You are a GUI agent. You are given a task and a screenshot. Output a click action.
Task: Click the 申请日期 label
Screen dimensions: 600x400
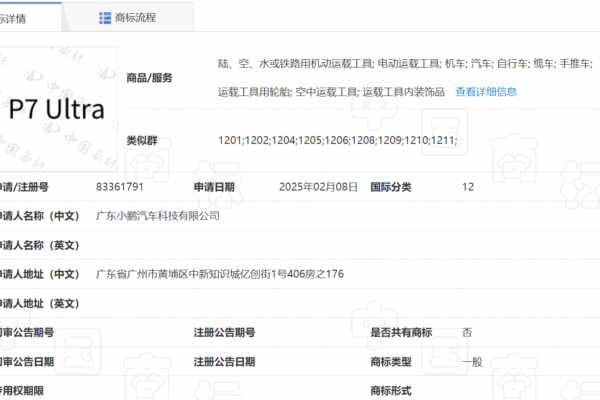[x=214, y=187]
